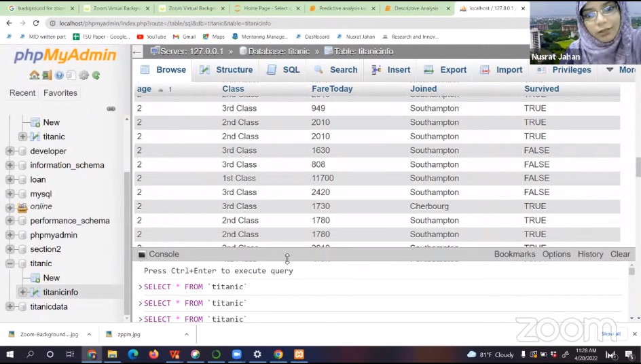Open Firefox from taskbar
The image size is (641, 364).
pyautogui.click(x=153, y=354)
